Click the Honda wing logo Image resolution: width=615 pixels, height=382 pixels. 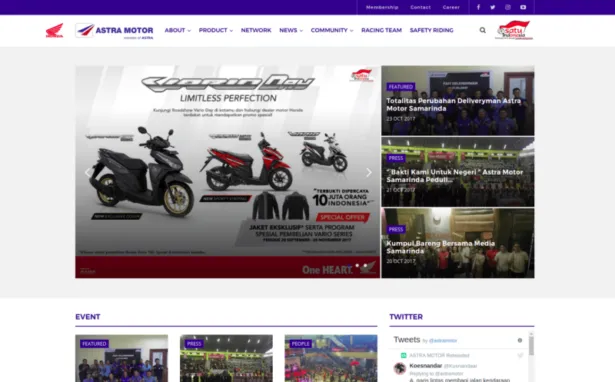point(54,31)
